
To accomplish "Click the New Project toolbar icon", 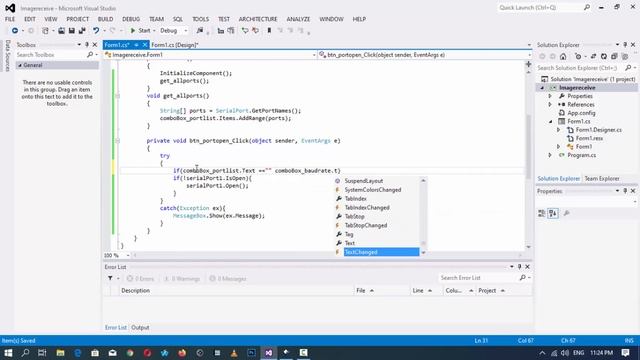I will pyautogui.click(x=45, y=31).
